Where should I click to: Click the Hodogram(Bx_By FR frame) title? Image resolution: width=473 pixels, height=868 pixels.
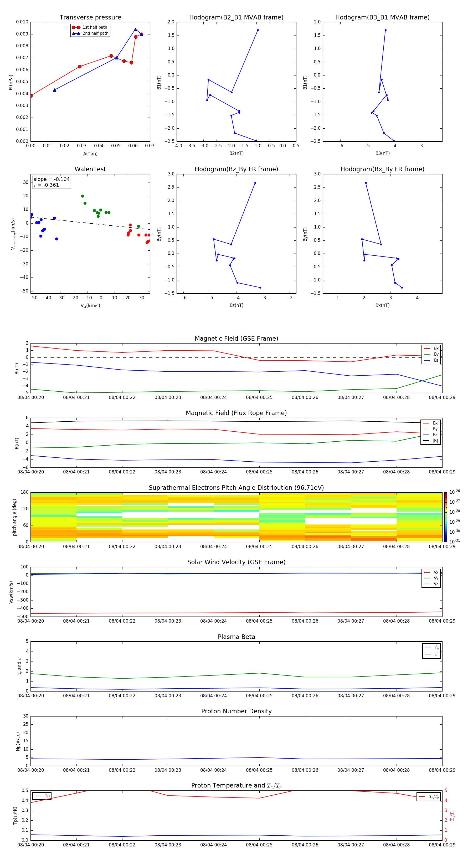pyautogui.click(x=382, y=169)
